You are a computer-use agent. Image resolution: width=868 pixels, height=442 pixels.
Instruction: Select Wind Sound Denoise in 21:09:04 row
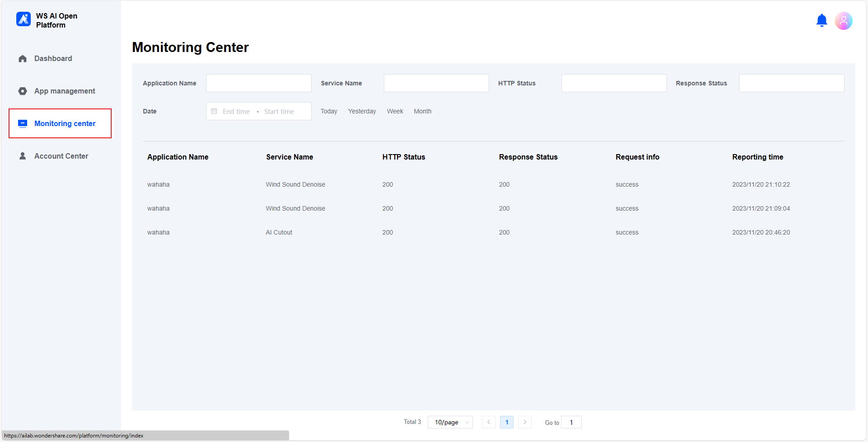(x=295, y=208)
